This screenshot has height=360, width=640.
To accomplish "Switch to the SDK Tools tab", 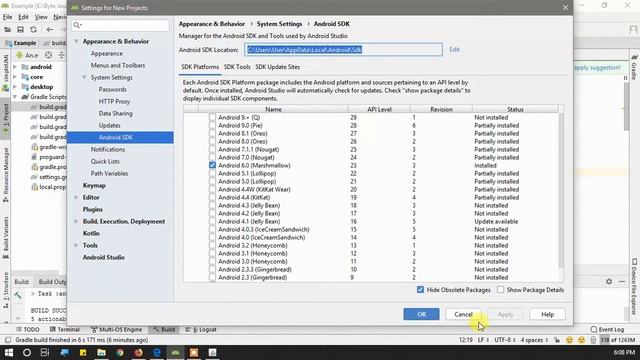I will click(237, 67).
